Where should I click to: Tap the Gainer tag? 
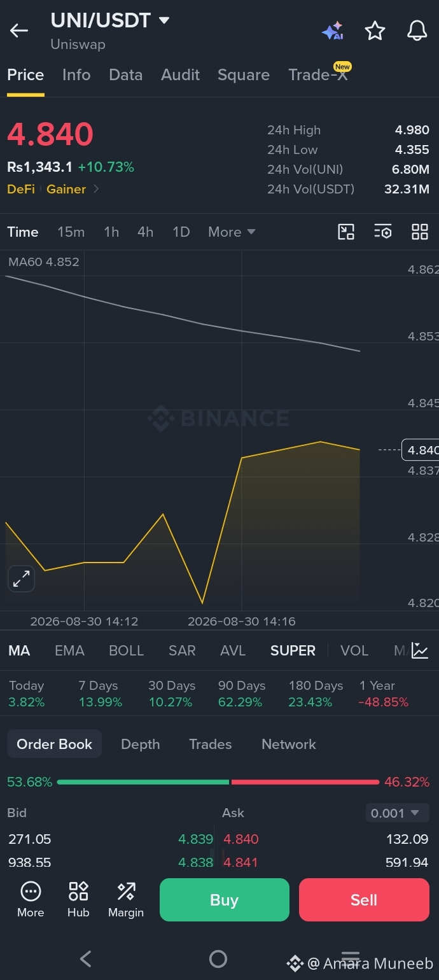click(66, 189)
